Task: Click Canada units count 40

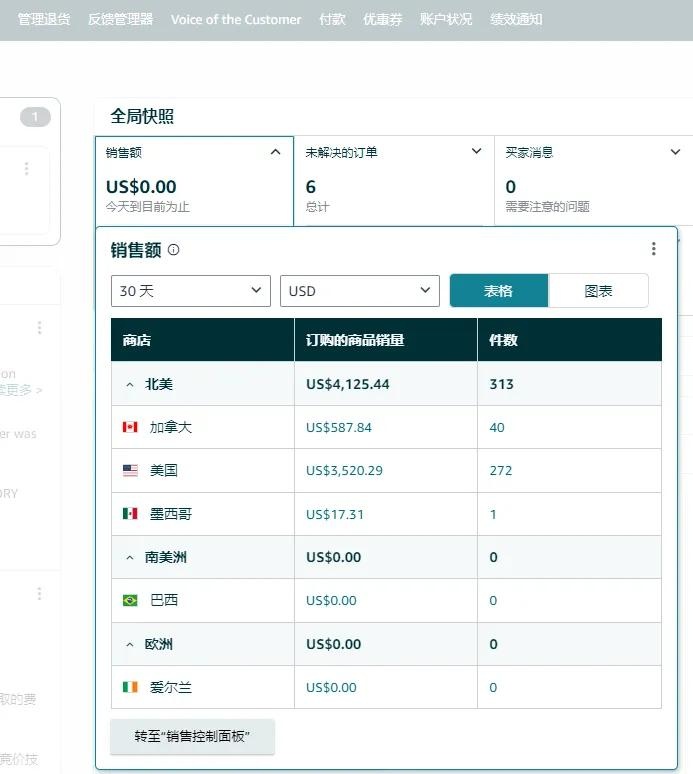Action: click(x=497, y=427)
